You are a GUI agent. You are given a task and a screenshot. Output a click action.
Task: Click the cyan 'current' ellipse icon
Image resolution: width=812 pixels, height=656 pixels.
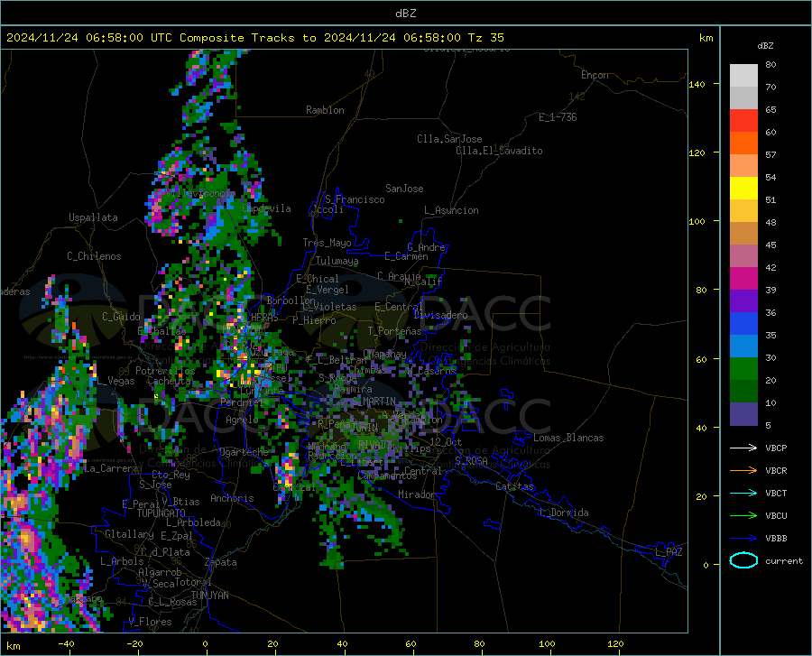(743, 560)
